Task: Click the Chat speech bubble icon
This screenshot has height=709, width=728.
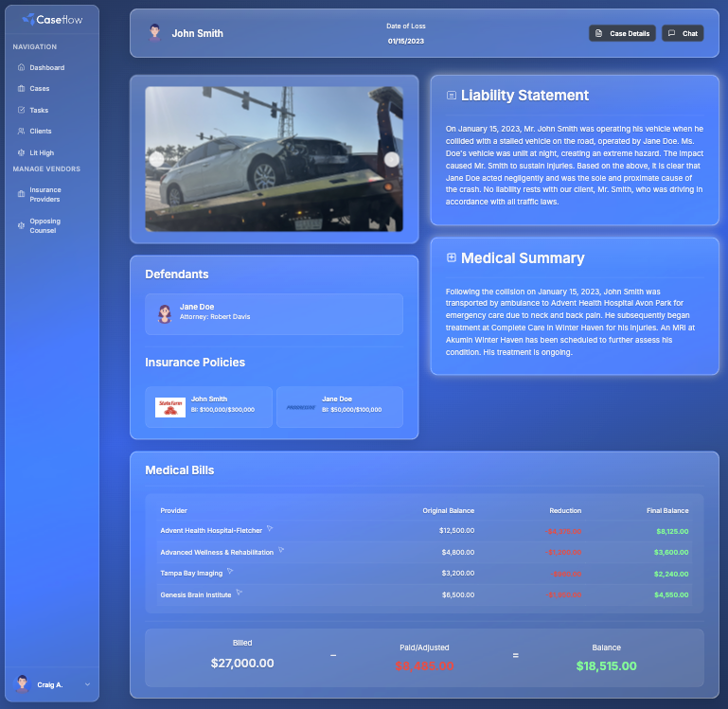Action: click(671, 33)
